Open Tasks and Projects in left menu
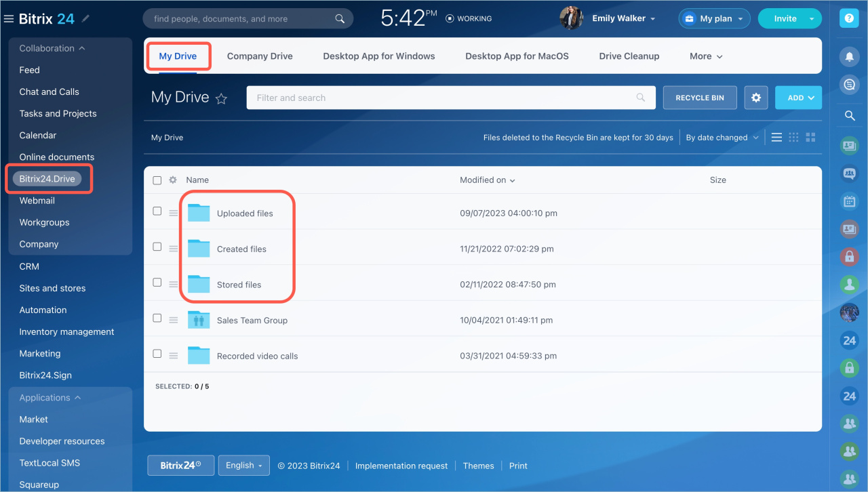The height and width of the screenshot is (492, 868). click(x=58, y=113)
